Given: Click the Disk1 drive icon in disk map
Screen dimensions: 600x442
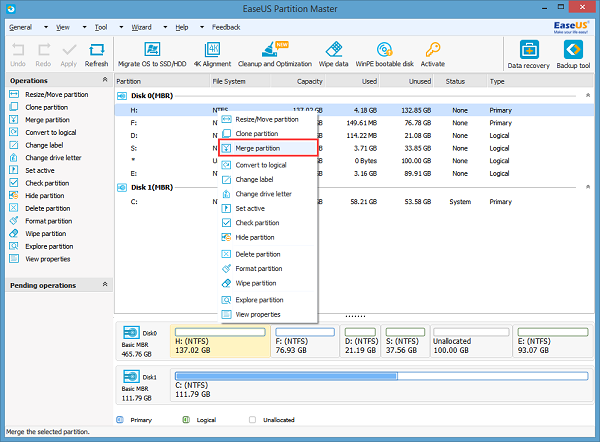Looking at the screenshot, I should (x=131, y=376).
